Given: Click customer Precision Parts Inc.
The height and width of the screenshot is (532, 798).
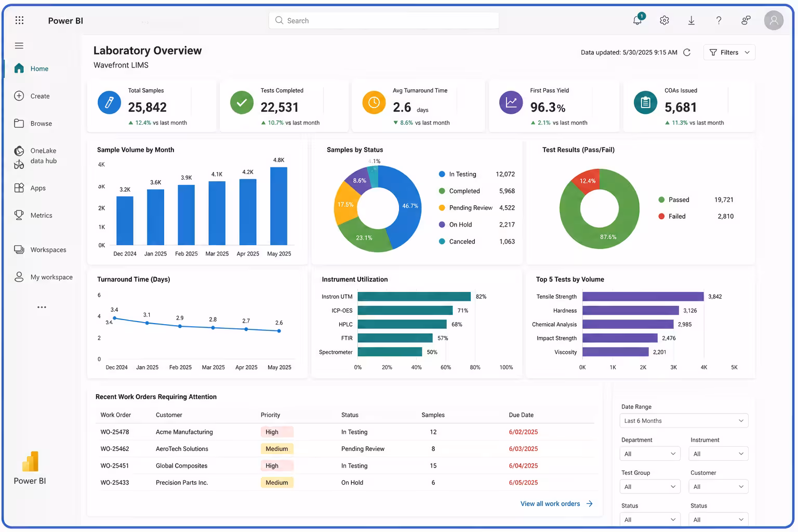Looking at the screenshot, I should click(x=182, y=483).
